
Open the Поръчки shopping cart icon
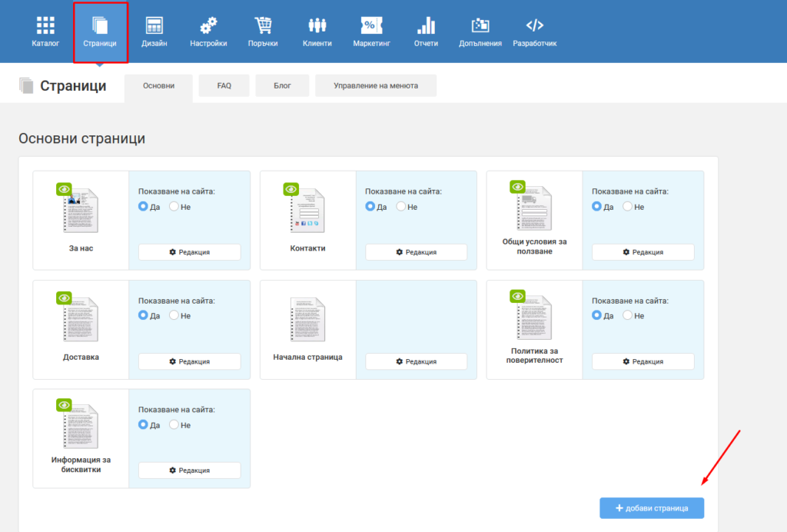tap(263, 25)
